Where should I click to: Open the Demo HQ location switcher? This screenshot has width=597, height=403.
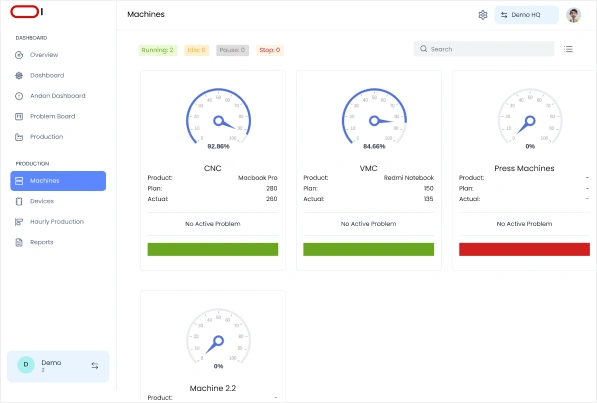pos(526,15)
